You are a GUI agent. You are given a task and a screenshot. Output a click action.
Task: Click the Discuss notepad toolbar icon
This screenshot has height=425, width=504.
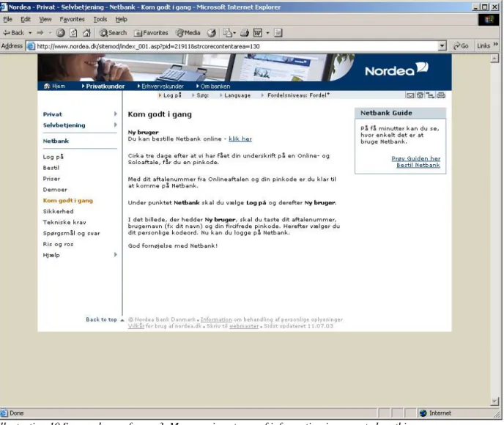(278, 33)
